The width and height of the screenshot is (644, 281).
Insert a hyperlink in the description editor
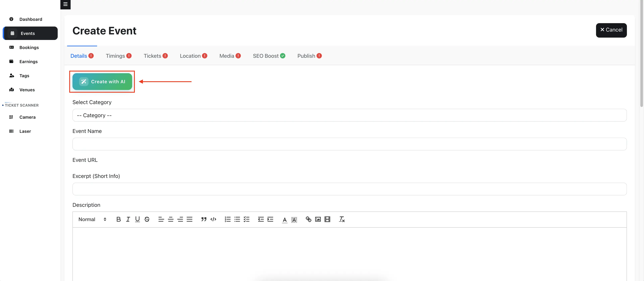pos(308,219)
